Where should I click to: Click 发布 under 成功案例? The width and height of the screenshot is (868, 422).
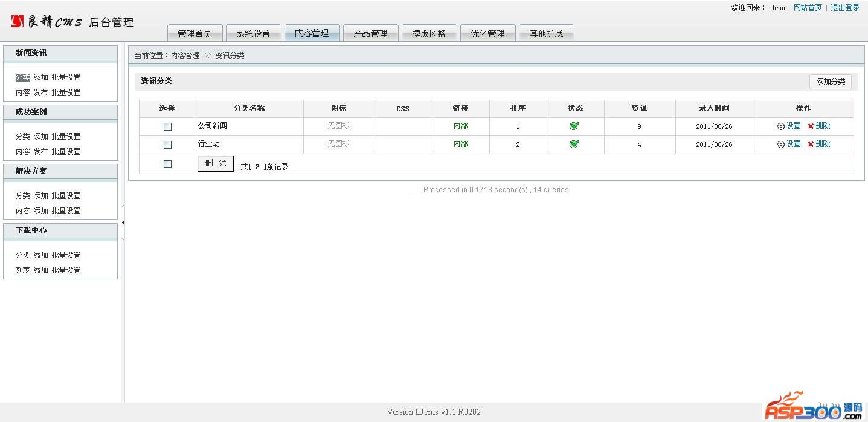[x=40, y=152]
